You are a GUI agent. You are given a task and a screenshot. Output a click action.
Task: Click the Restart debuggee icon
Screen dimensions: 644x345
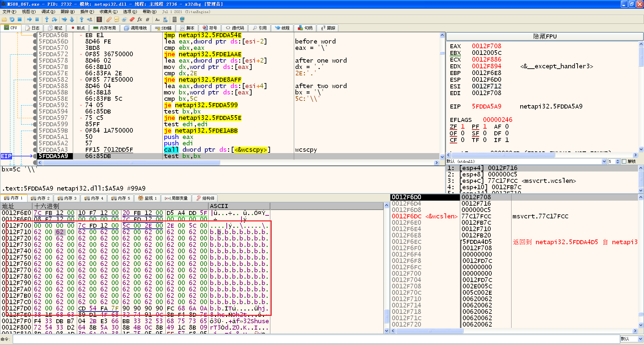tap(12, 19)
